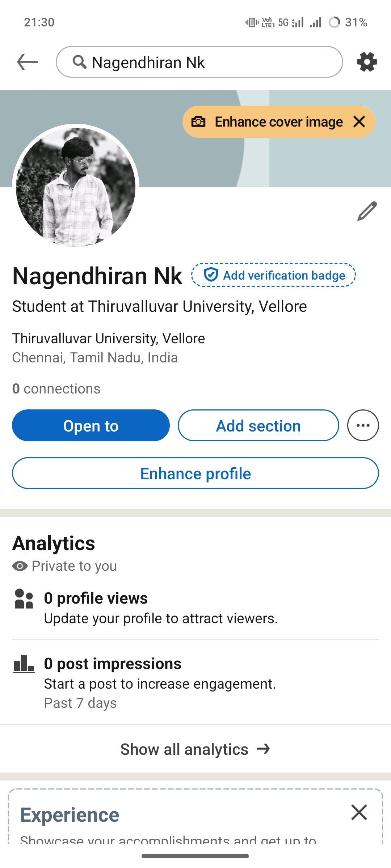
Task: Close the Experience suggestion card
Action: click(x=359, y=813)
